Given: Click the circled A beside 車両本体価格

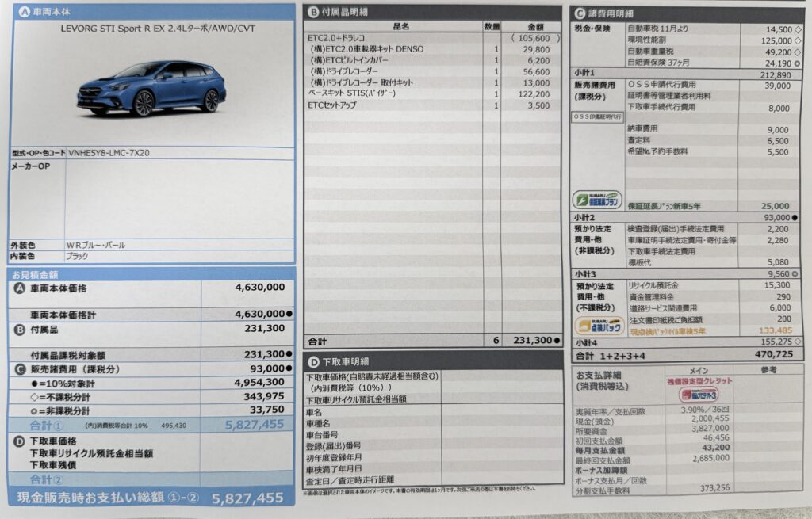Looking at the screenshot, I should [19, 288].
